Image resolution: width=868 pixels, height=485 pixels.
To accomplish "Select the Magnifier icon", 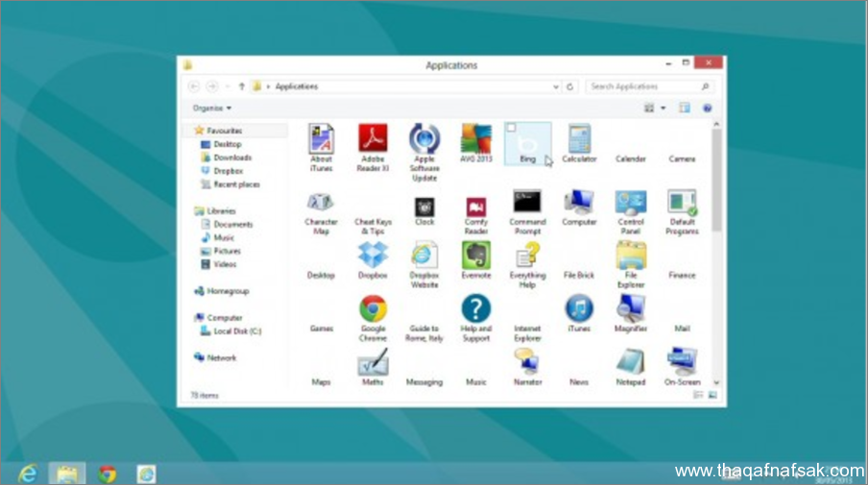I will pos(631,308).
